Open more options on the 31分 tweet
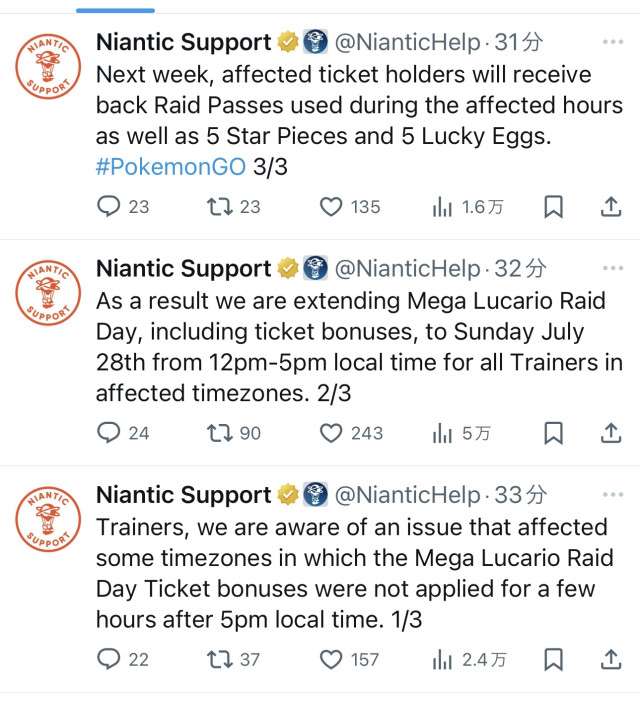 coord(612,43)
